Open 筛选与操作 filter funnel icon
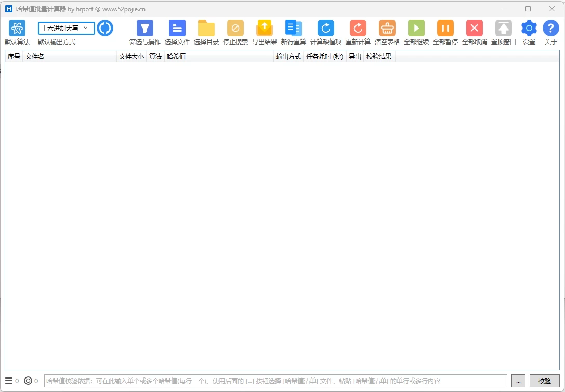565x392 pixels. [145, 29]
